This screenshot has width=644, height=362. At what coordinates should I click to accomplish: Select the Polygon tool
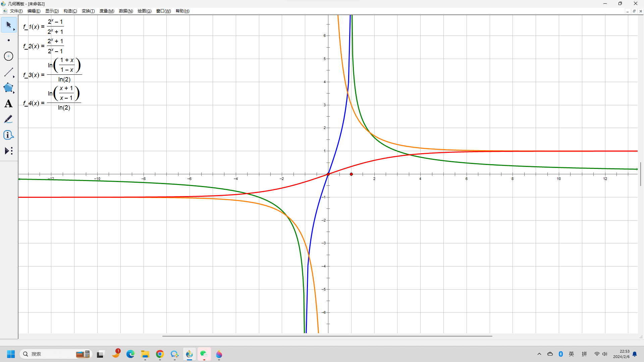click(9, 88)
